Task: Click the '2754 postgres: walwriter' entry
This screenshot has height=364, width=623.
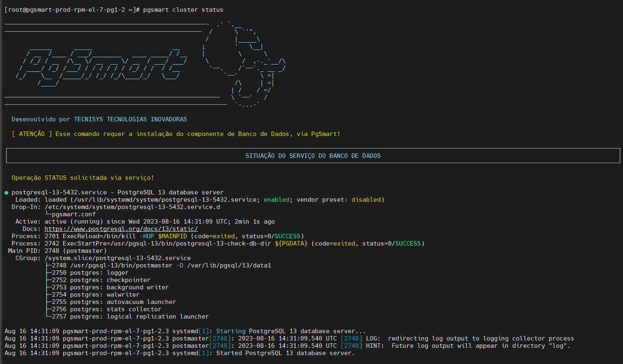Action: tap(96, 295)
